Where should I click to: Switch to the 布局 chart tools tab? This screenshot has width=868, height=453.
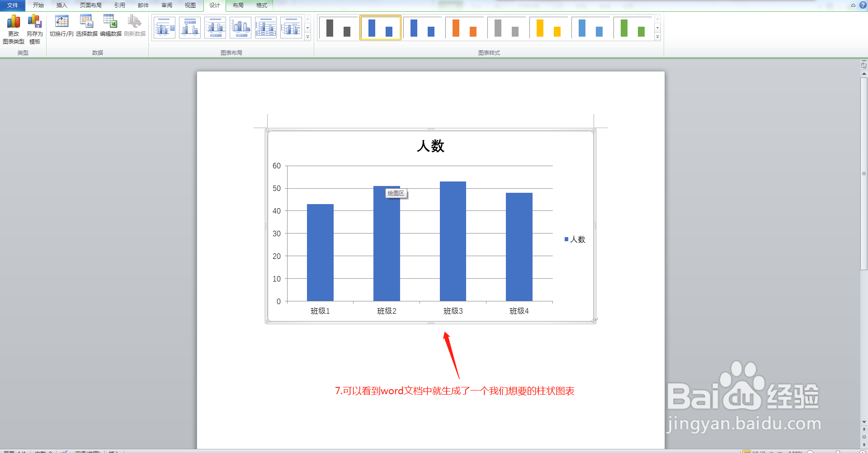pos(238,5)
